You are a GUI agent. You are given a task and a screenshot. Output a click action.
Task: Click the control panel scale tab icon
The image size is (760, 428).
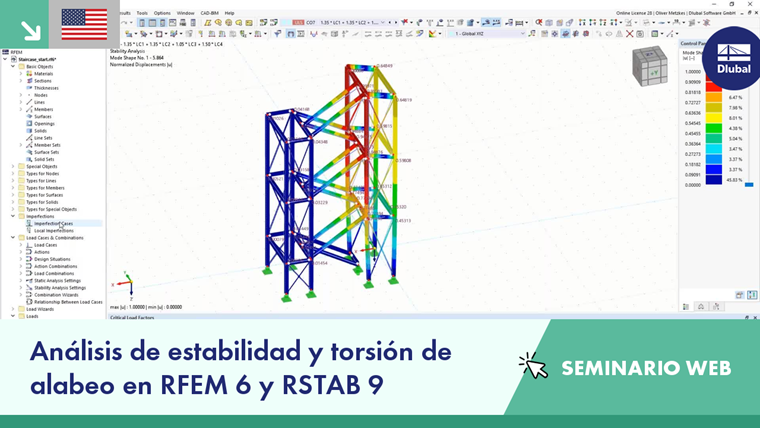pos(716,306)
